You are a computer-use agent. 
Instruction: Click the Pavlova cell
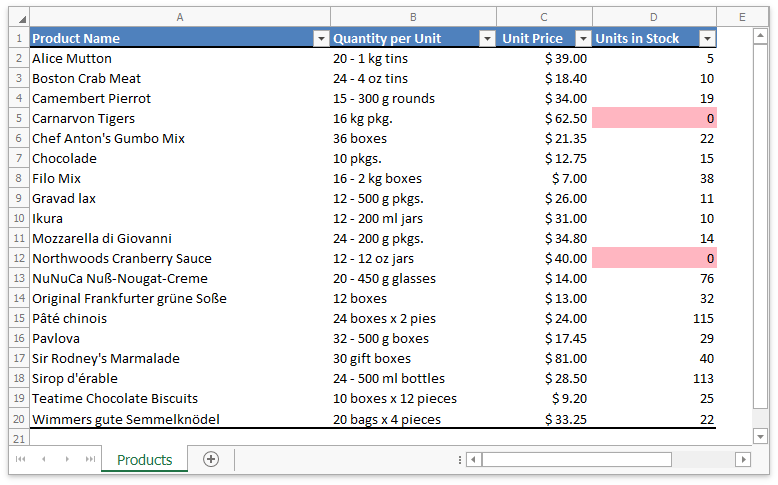180,339
